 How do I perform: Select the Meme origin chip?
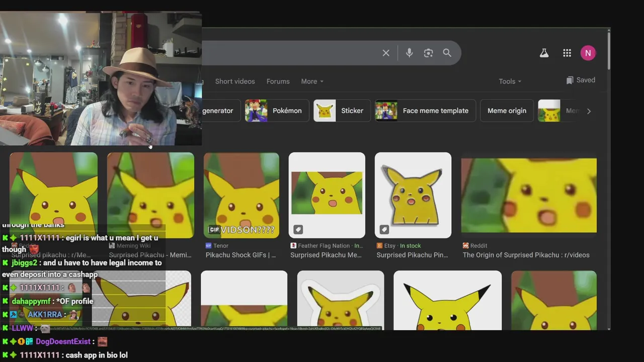pos(507,111)
